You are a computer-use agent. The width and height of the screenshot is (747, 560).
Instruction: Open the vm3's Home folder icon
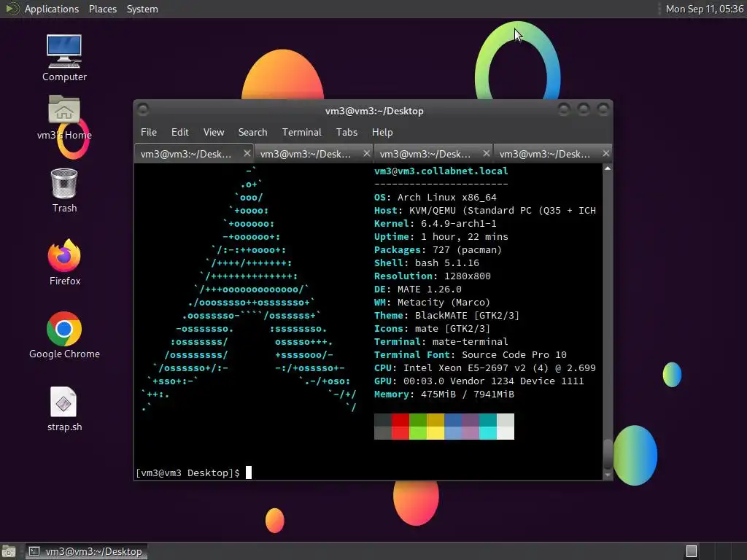pyautogui.click(x=64, y=117)
